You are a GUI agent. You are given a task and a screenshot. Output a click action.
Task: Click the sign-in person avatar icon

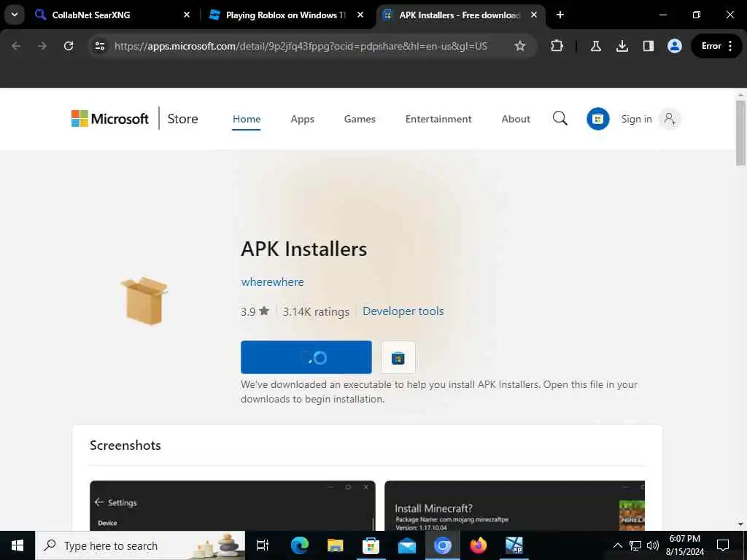point(670,119)
